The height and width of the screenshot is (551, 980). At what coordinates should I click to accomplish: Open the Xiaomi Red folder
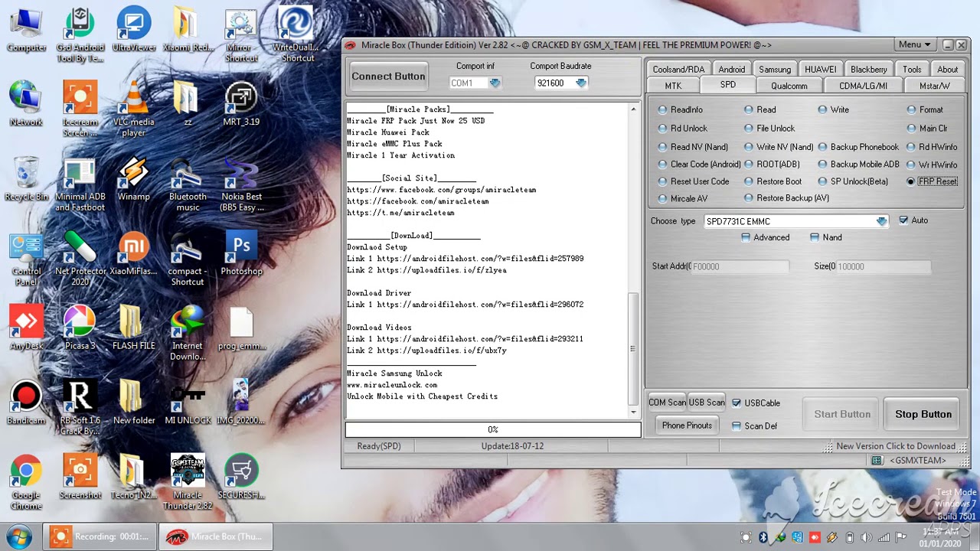tap(188, 31)
